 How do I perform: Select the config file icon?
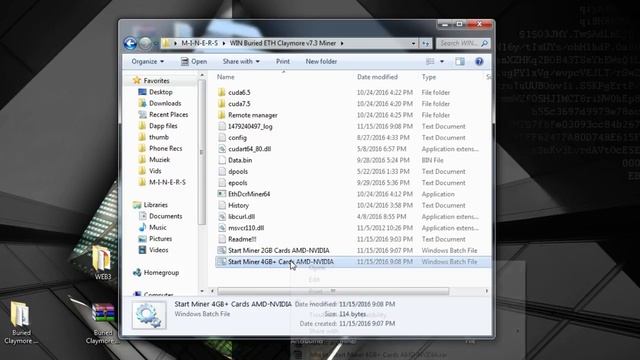[222, 138]
